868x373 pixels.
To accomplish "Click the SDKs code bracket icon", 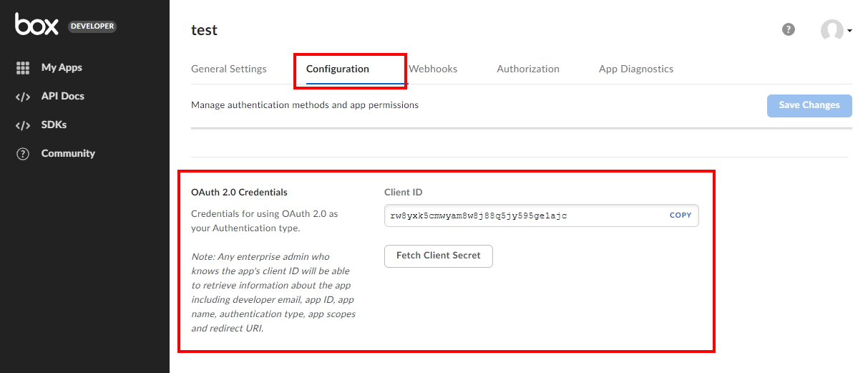I will [x=23, y=125].
